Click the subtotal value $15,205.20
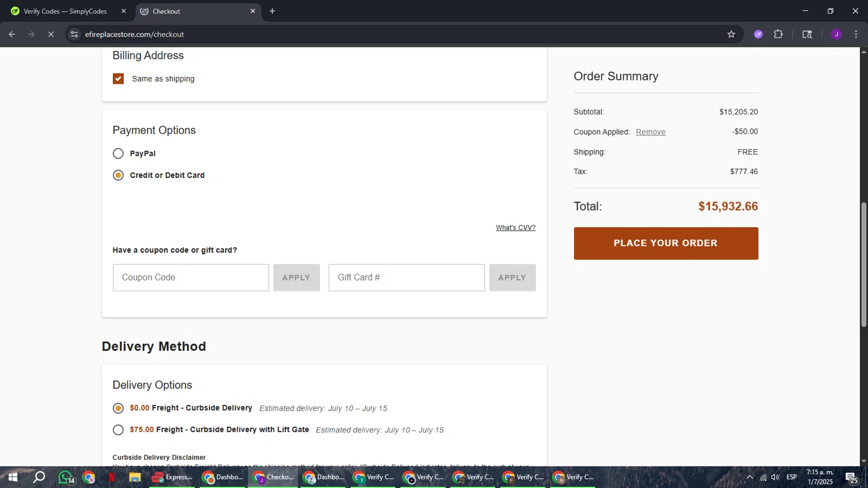Screen dimensions: 868x488 pyautogui.click(x=738, y=112)
